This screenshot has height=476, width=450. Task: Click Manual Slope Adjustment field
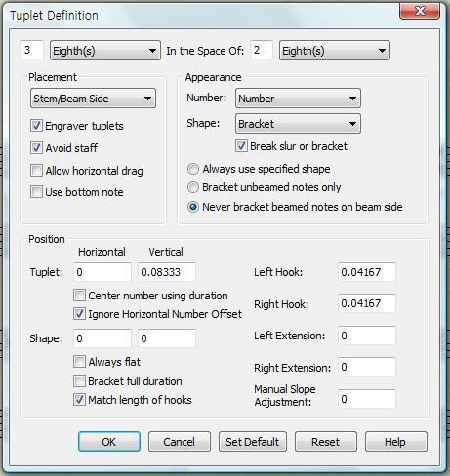[367, 399]
